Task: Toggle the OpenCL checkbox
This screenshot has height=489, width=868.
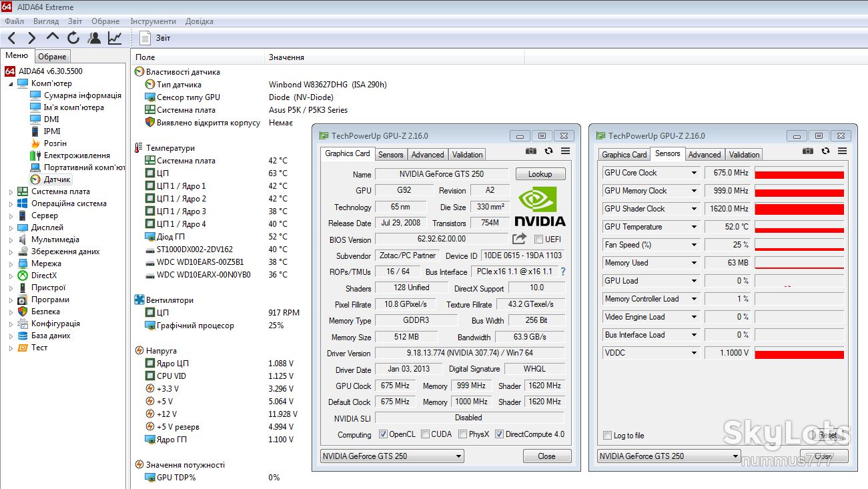Action: (x=383, y=434)
